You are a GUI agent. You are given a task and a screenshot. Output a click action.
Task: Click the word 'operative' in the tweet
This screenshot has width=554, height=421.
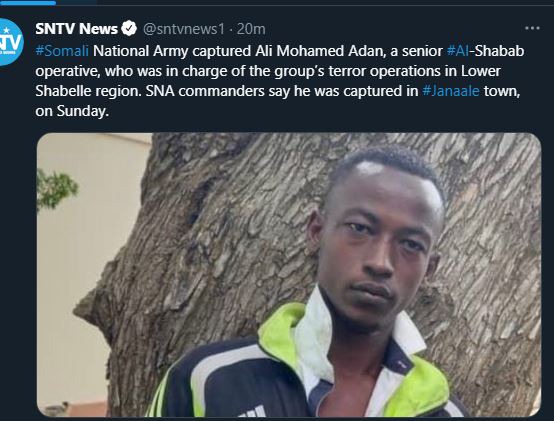click(67, 71)
